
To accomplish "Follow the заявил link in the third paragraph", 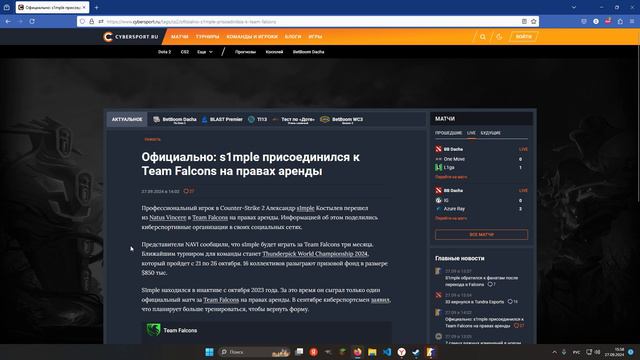I will coord(380,300).
